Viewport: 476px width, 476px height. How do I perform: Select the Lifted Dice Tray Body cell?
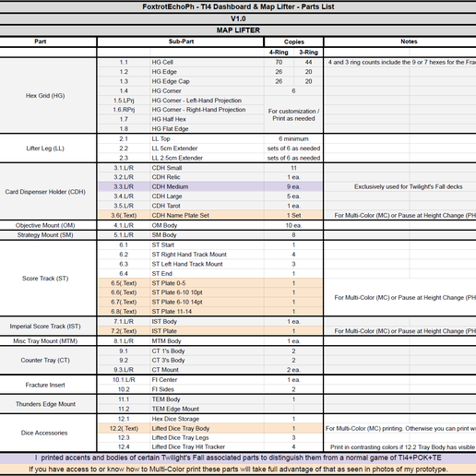(x=207, y=428)
